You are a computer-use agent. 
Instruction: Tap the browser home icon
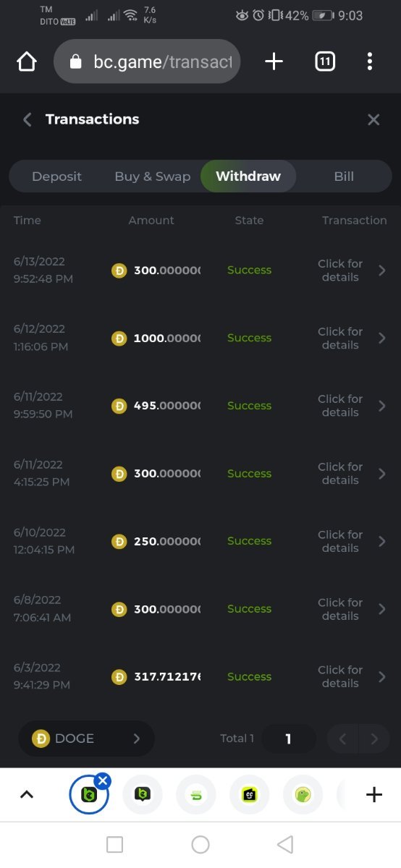coord(27,62)
